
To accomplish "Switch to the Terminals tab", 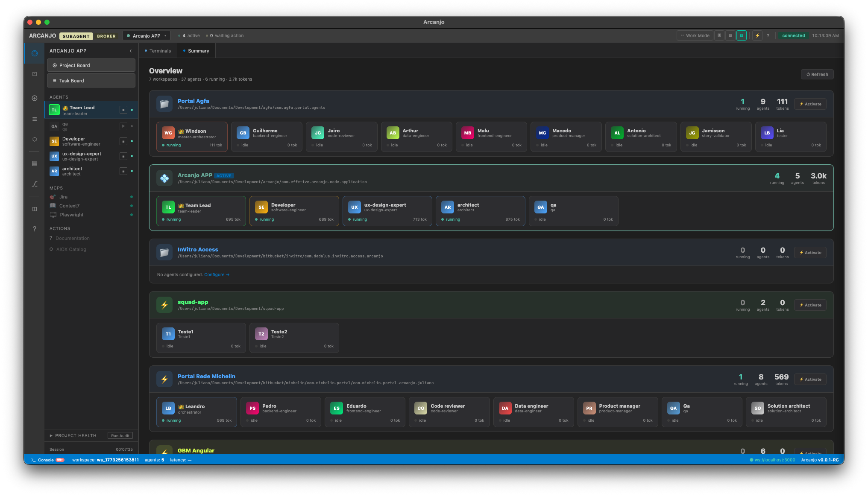I will pyautogui.click(x=160, y=50).
